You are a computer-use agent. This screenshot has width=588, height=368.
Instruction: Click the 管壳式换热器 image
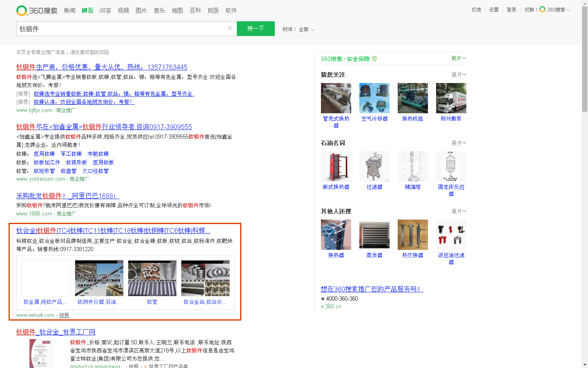tap(336, 98)
